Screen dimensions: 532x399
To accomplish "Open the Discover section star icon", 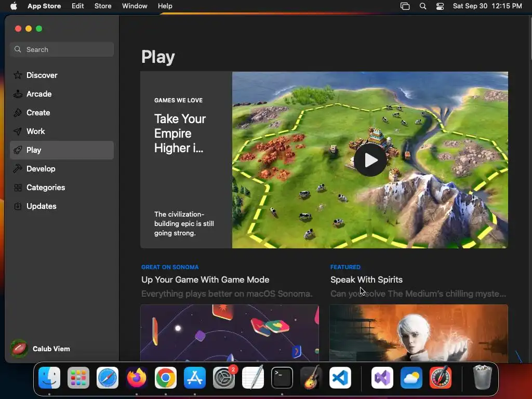I will (18, 75).
